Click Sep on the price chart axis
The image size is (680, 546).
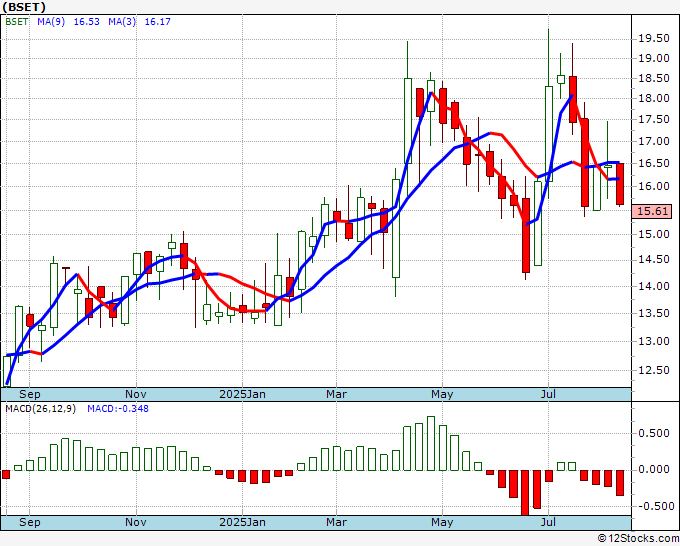[x=29, y=394]
